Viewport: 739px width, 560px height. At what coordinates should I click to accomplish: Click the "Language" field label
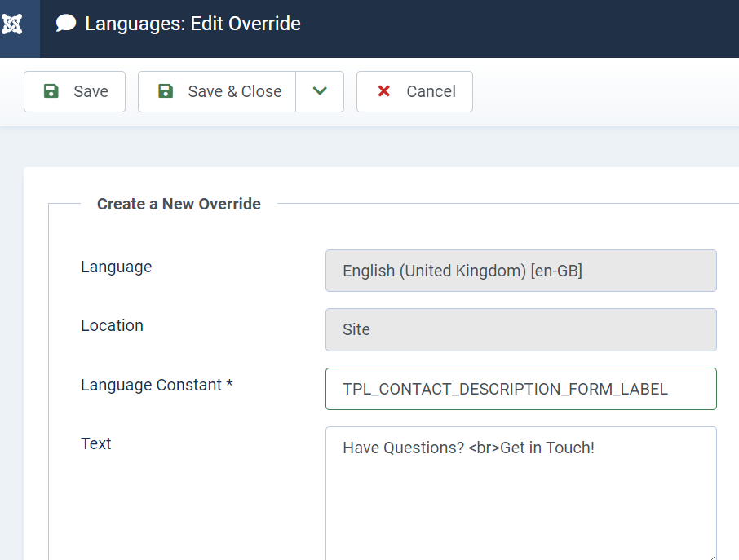pos(116,267)
